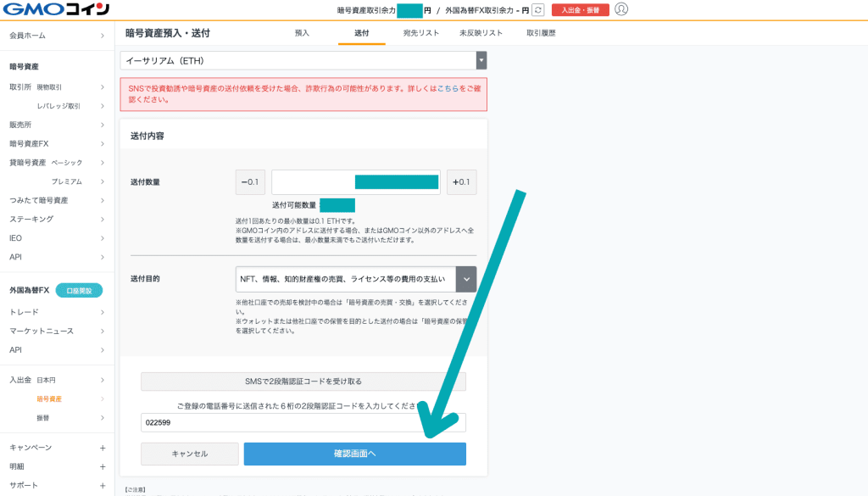868x496 pixels.
Task: Follow the こちら link in the warning
Action: point(448,88)
